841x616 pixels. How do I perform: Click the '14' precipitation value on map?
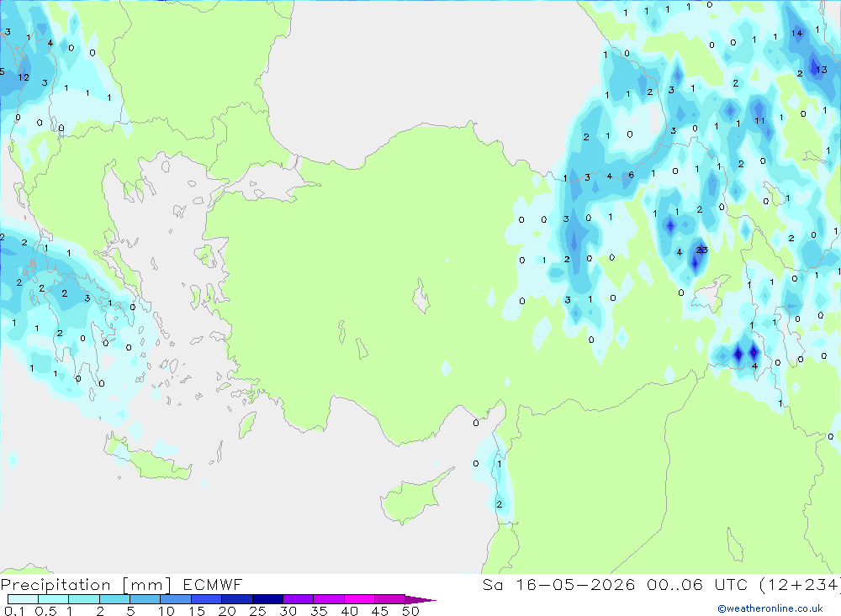796,34
